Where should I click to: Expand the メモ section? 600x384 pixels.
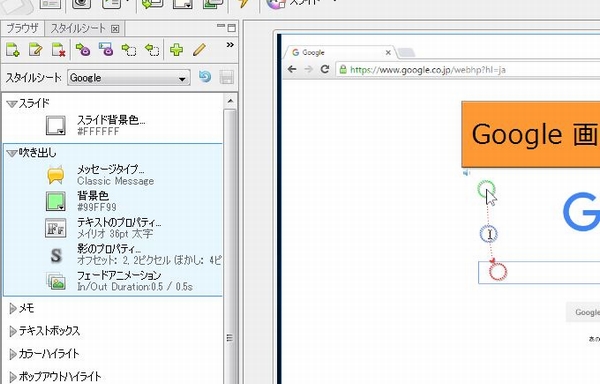point(13,308)
